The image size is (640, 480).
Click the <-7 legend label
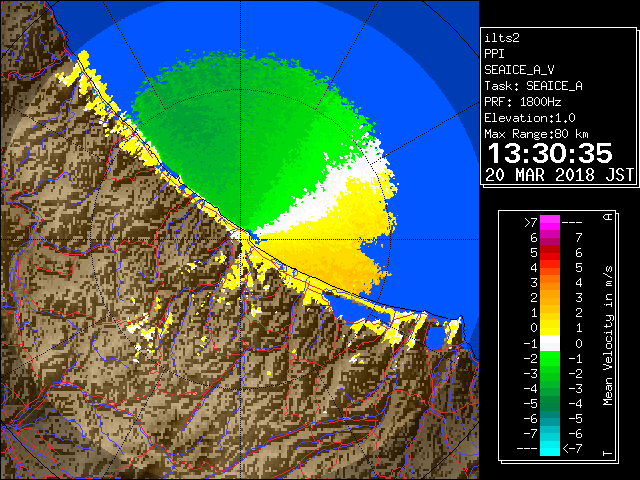pyautogui.click(x=572, y=449)
